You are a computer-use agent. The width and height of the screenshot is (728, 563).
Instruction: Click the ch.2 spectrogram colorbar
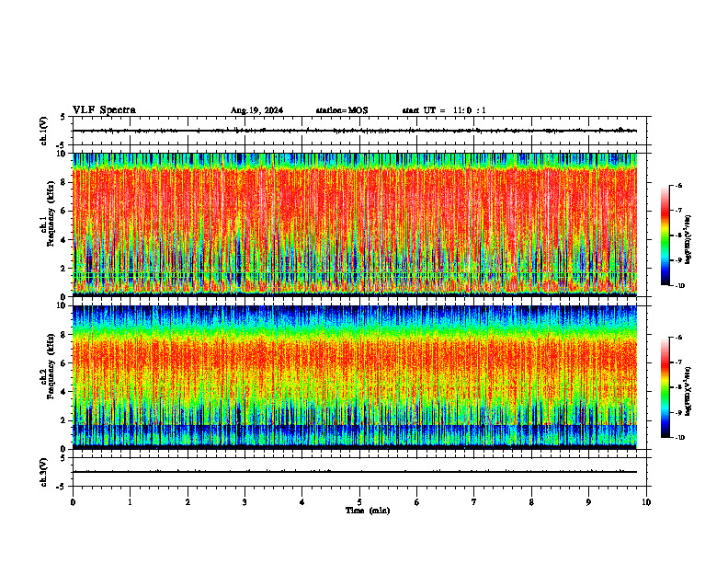(x=665, y=387)
